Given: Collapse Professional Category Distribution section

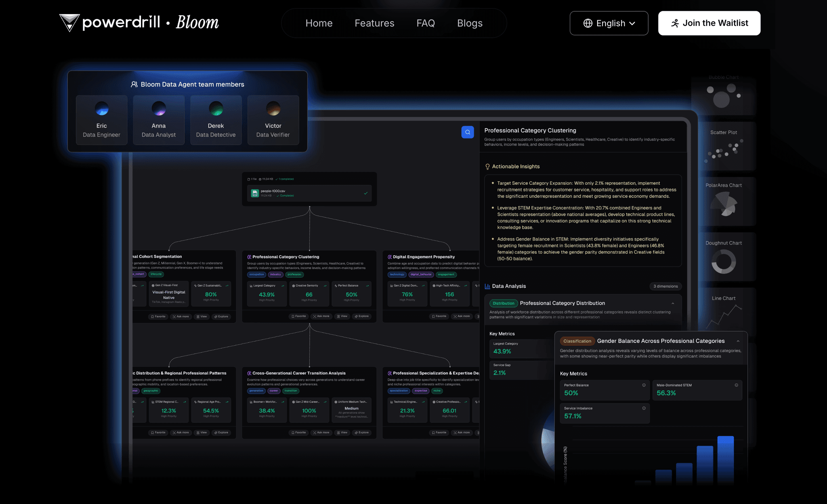Looking at the screenshot, I should pos(673,303).
